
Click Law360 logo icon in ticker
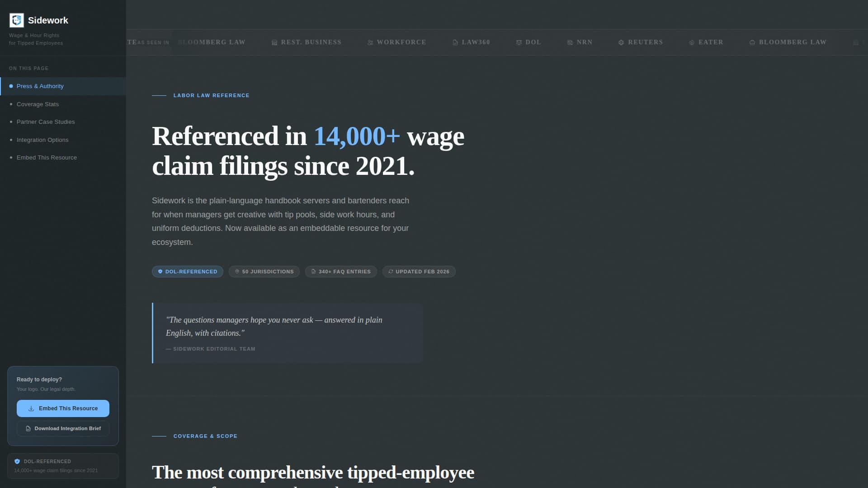point(455,42)
